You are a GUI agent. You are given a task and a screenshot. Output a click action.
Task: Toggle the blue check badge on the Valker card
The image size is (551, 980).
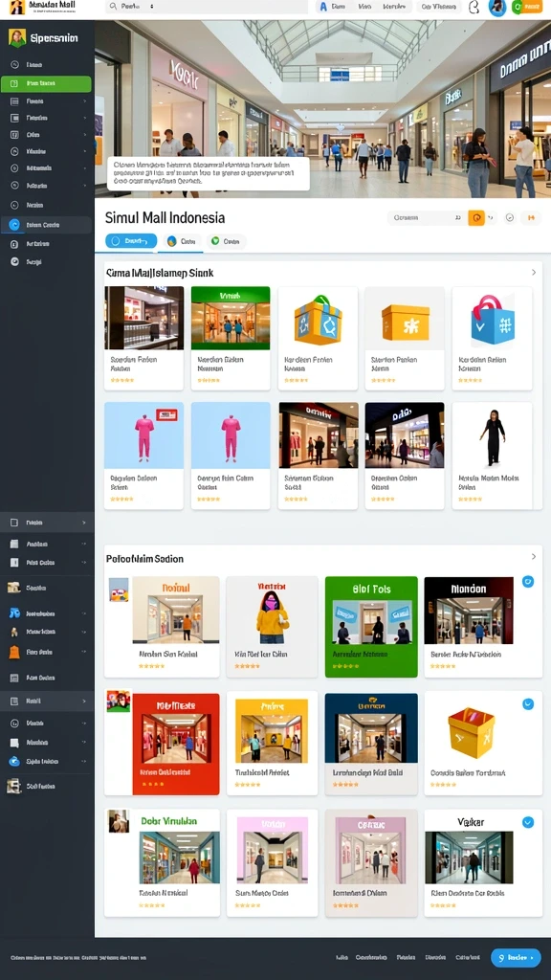528,822
